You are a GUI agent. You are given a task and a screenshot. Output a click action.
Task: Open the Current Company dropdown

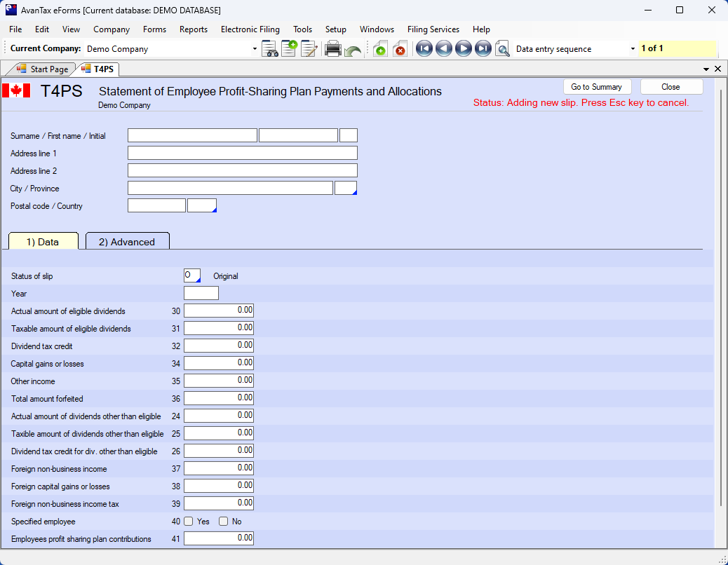[255, 49]
